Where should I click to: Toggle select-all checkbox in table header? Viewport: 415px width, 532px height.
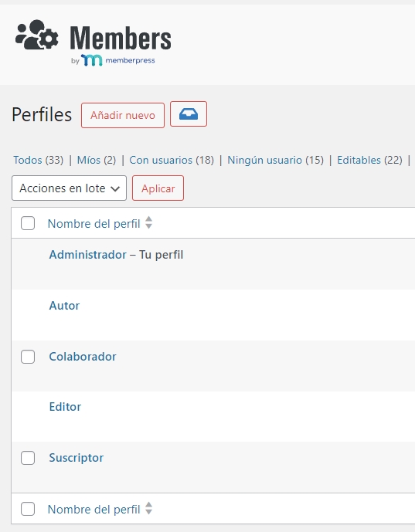[x=28, y=223]
